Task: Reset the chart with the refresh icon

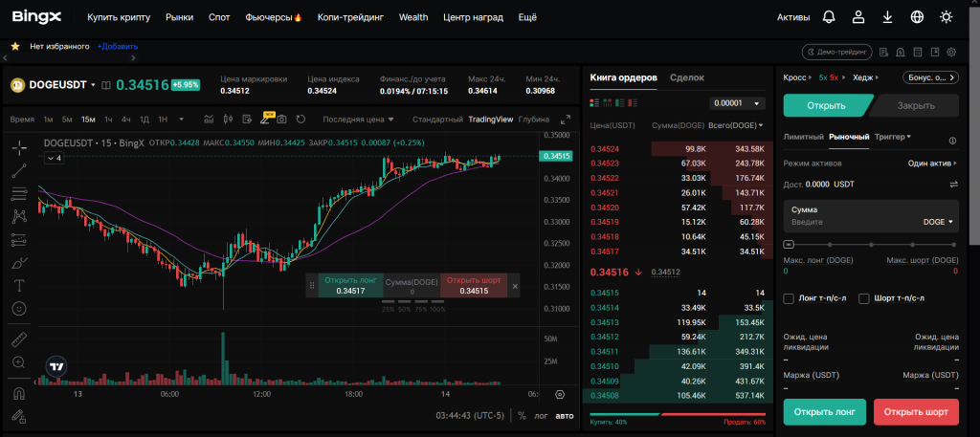Action: coord(301,119)
